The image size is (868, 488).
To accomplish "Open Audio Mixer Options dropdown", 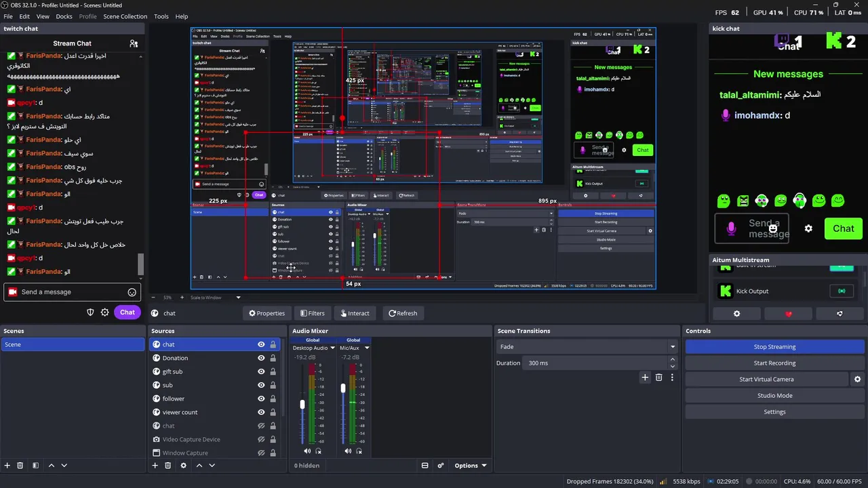I will pyautogui.click(x=470, y=466).
